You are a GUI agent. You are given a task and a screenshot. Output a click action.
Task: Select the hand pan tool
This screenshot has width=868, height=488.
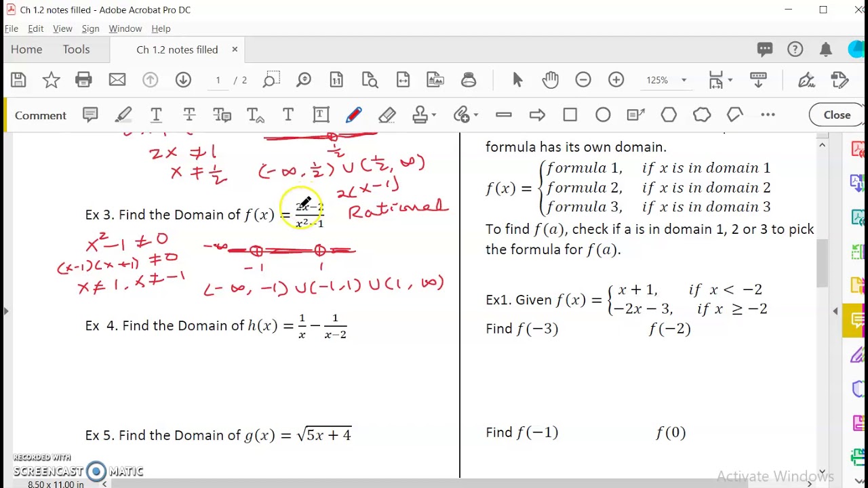[550, 80]
